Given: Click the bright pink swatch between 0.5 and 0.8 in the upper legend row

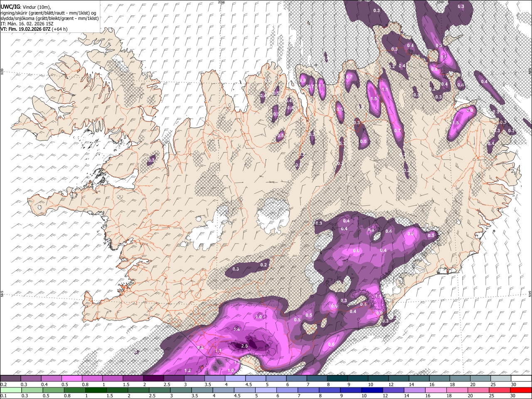Looking at the screenshot, I should pyautogui.click(x=71, y=379).
